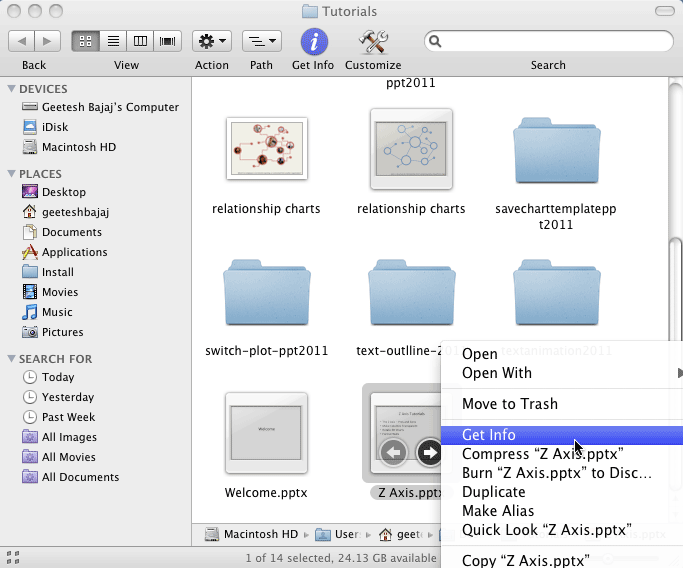Choose Get Info in the context menu

[x=562, y=435]
